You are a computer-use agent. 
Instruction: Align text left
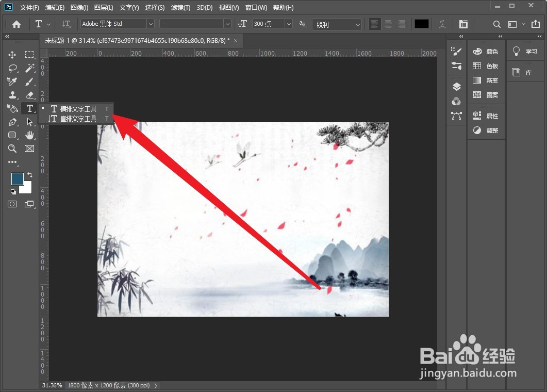[375, 24]
